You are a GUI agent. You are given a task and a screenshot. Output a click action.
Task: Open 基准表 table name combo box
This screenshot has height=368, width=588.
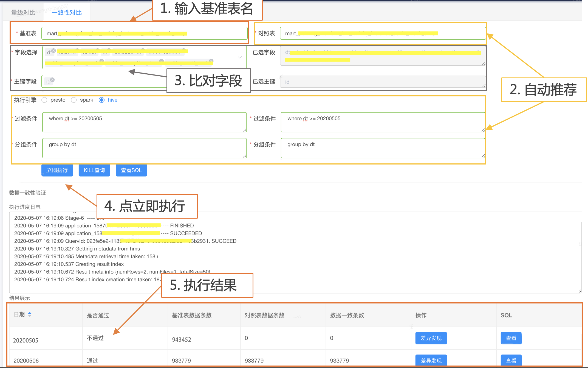pyautogui.click(x=144, y=34)
